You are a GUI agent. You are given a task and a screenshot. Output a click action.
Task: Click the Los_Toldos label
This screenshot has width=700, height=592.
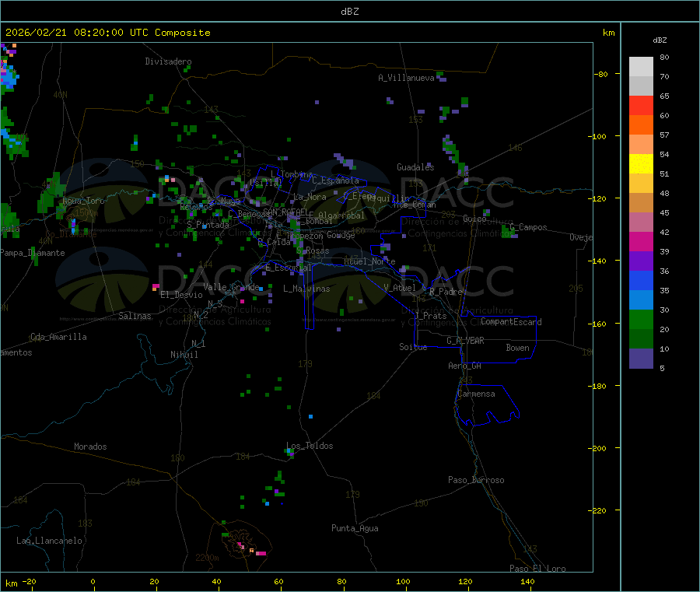[310, 446]
